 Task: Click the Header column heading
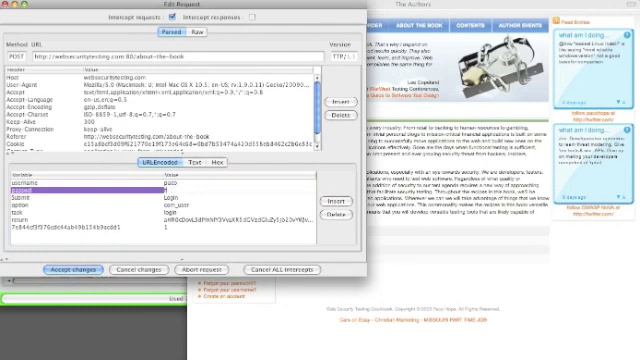click(x=44, y=70)
